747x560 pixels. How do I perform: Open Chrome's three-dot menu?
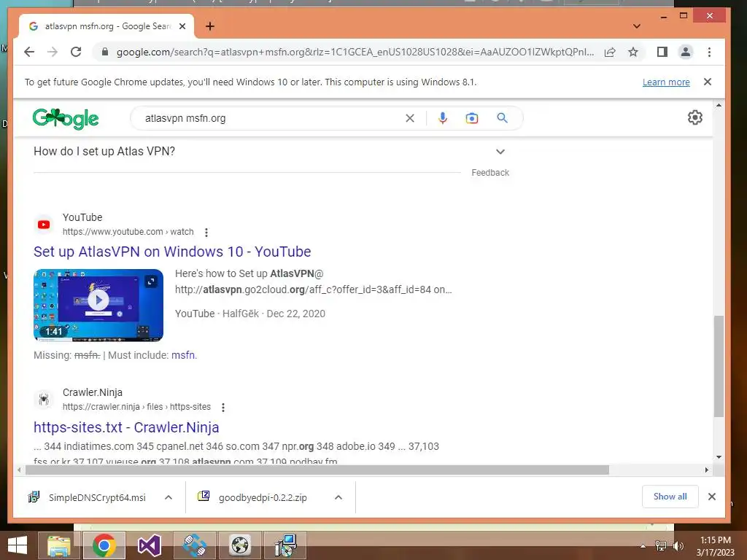[709, 52]
